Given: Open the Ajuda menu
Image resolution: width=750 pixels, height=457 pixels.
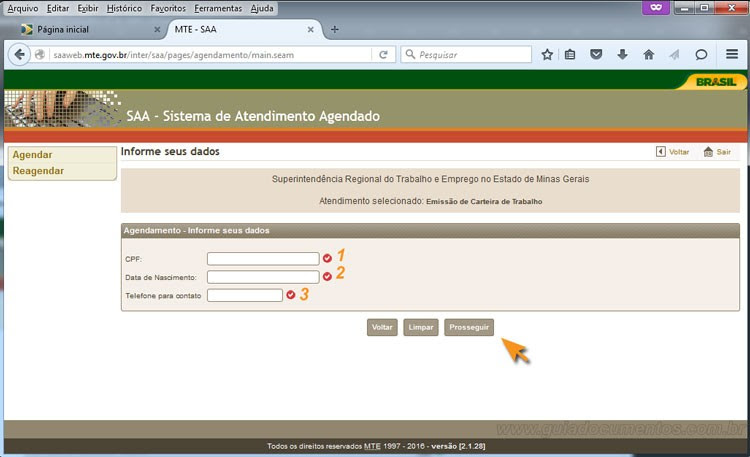Looking at the screenshot, I should tap(262, 8).
